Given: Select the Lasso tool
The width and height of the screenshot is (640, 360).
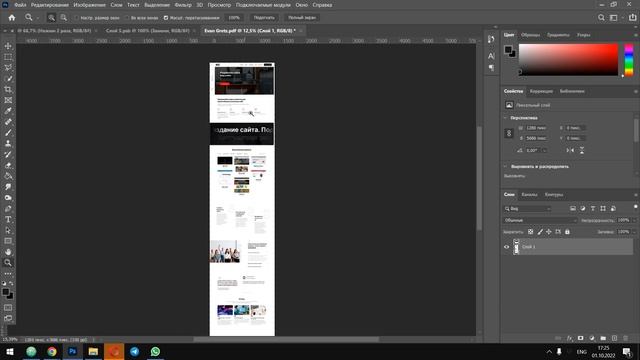Looking at the screenshot, I should click(x=8, y=67).
